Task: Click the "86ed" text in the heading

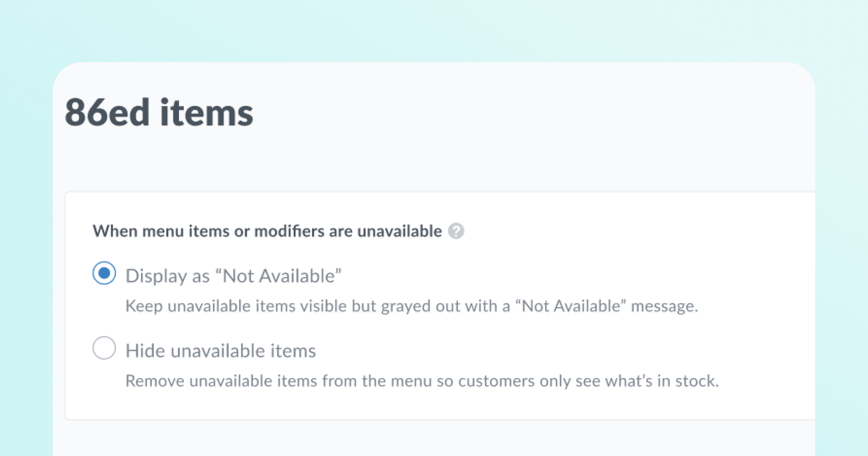Action: [107, 112]
